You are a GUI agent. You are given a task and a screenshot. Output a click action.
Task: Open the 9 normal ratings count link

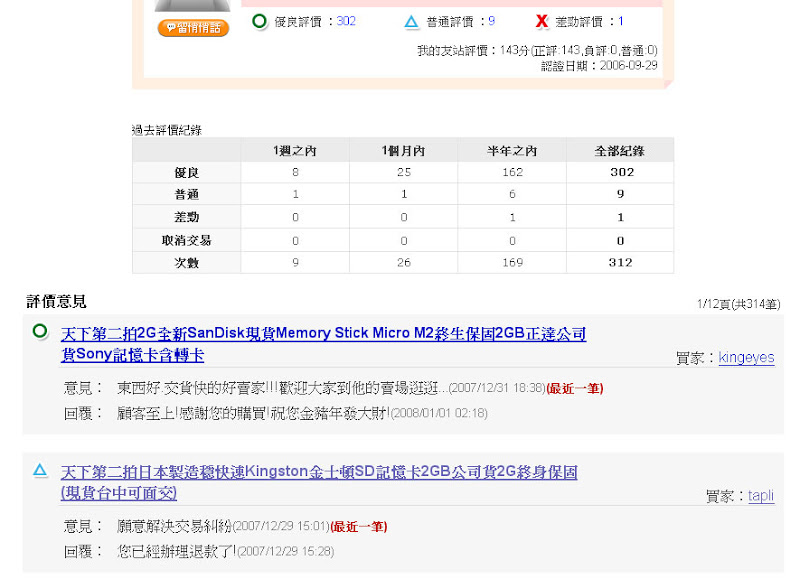point(491,21)
